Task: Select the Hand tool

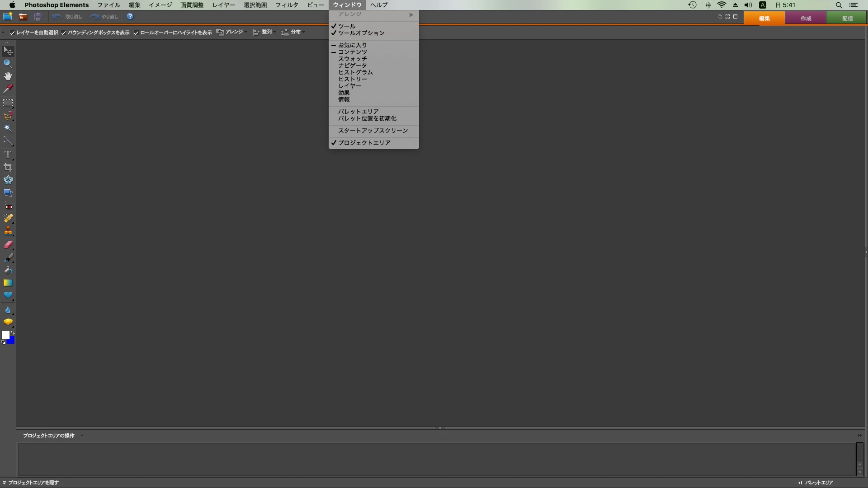Action: [x=8, y=76]
